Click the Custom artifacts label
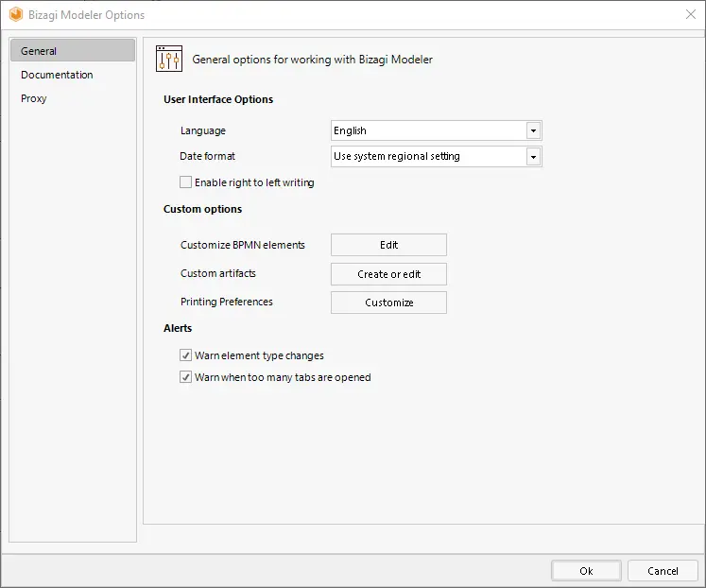This screenshot has height=588, width=706. 218,273
